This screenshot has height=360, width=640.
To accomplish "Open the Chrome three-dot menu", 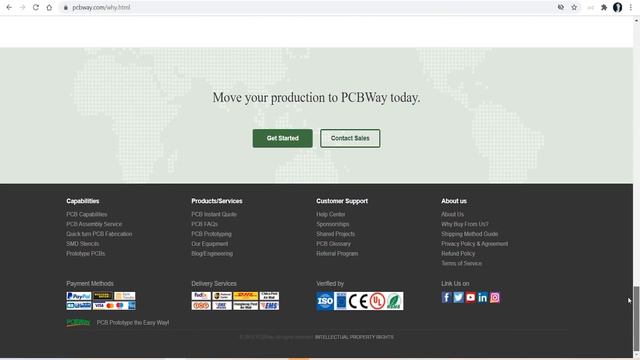I will 631,7.
